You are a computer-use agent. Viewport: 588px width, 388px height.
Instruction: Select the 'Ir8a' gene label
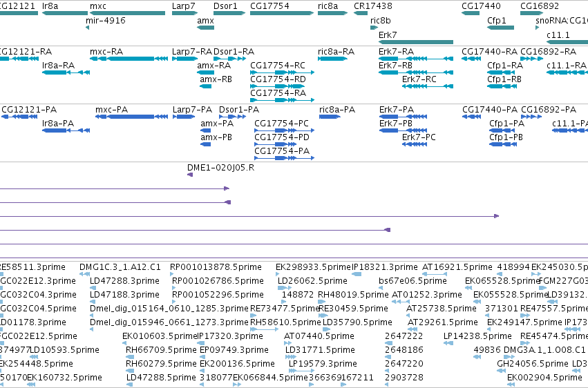50,6
